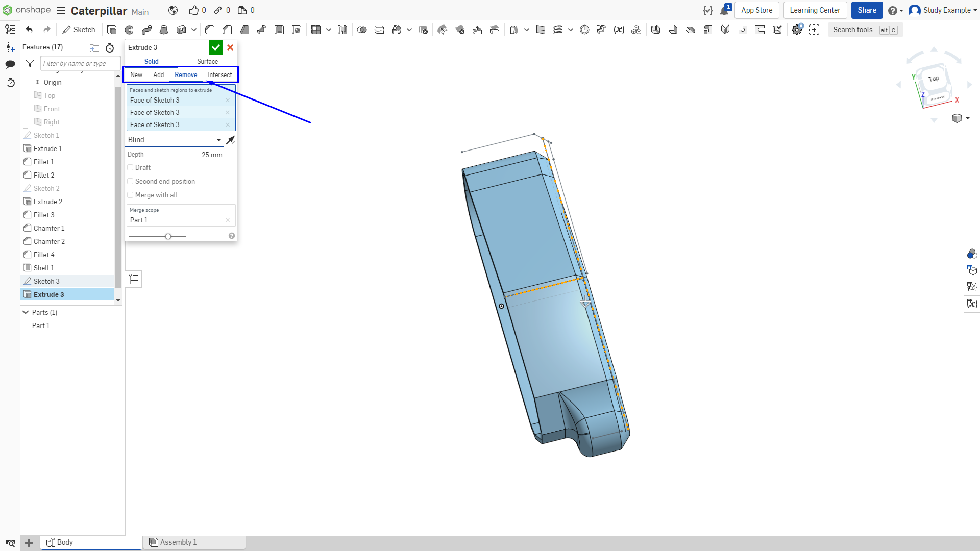The image size is (980, 551).
Task: Click the Share button
Action: tap(867, 10)
